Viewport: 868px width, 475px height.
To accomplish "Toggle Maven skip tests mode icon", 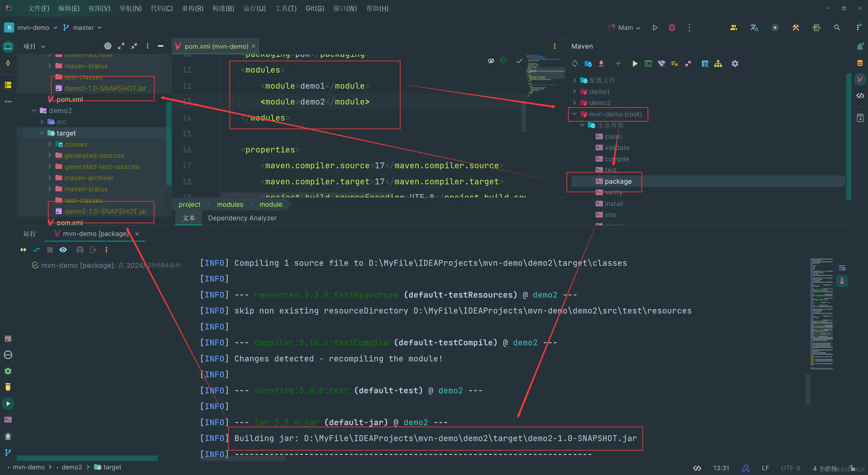I will (674, 64).
